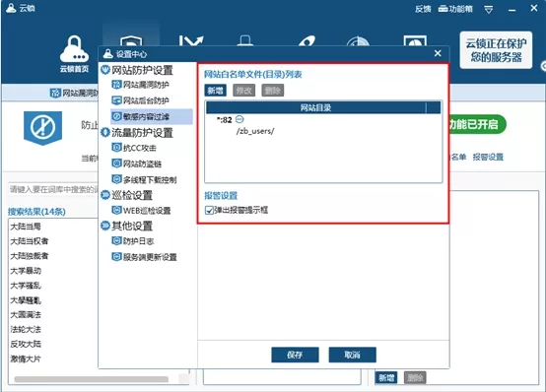Select 大陆当局 in search results
Screen dimensions: 546x392
26,227
